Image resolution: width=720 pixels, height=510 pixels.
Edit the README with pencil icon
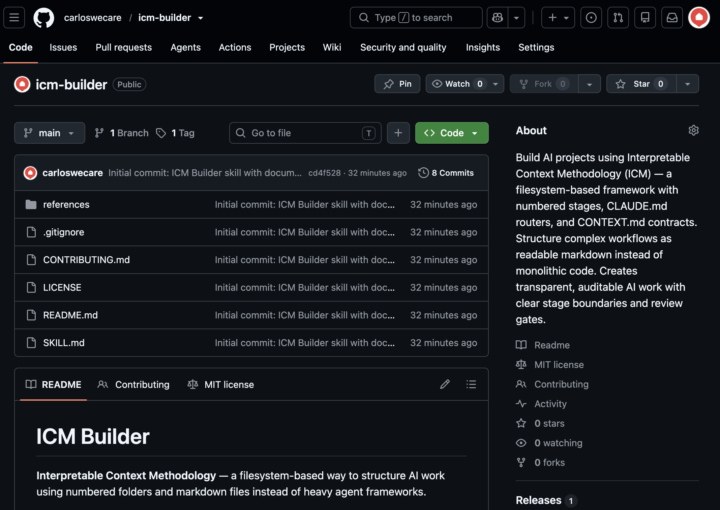(444, 384)
